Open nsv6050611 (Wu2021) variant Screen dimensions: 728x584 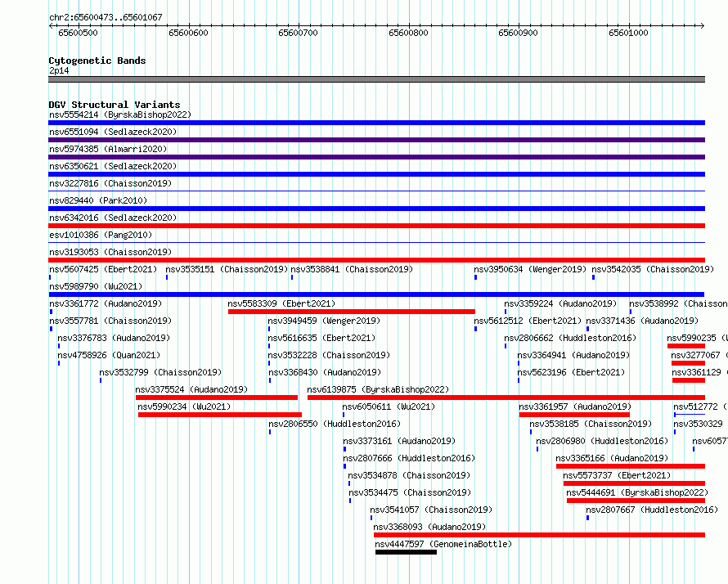[389, 407]
